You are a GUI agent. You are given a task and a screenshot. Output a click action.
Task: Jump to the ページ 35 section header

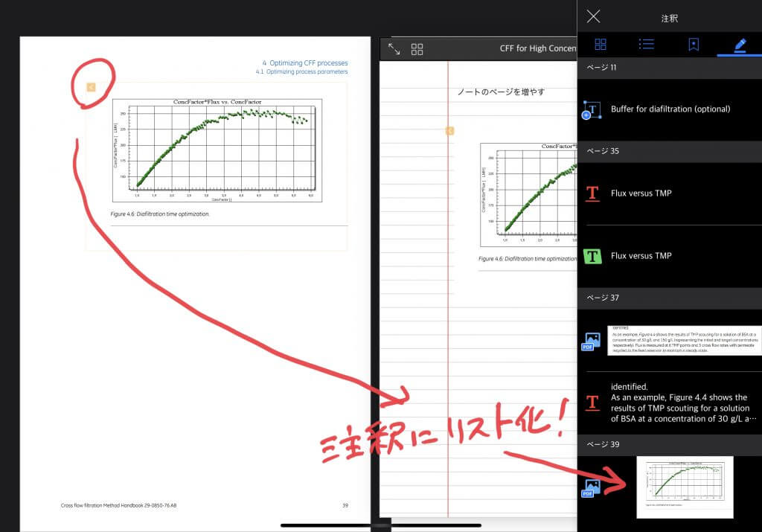[x=670, y=151]
